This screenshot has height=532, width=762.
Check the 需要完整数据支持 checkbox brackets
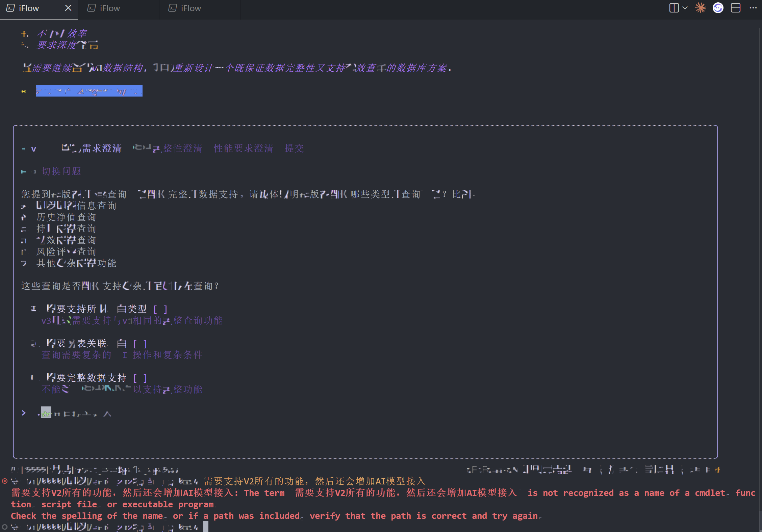(140, 378)
